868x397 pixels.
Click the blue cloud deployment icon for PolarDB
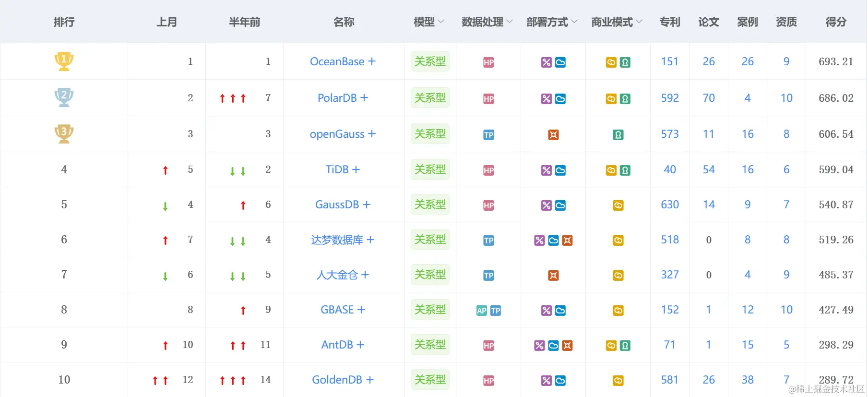(x=560, y=99)
